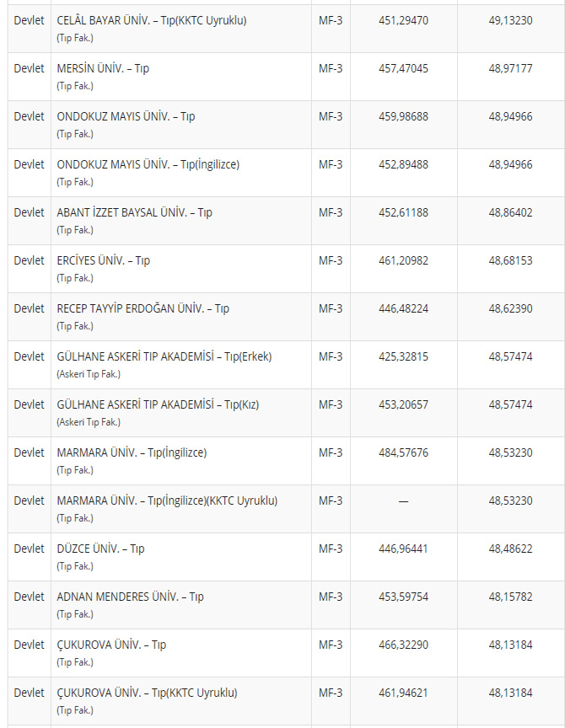Viewport: 565px width, 728px height.
Task: Open the Abant İzzet Baysal Üniv. entry
Action: coord(135,212)
